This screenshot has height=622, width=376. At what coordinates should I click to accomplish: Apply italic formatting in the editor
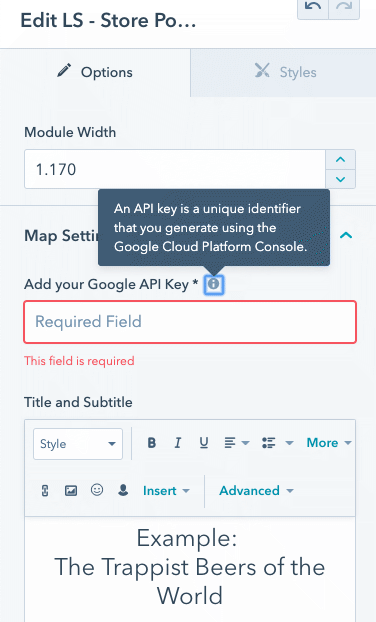coord(178,443)
